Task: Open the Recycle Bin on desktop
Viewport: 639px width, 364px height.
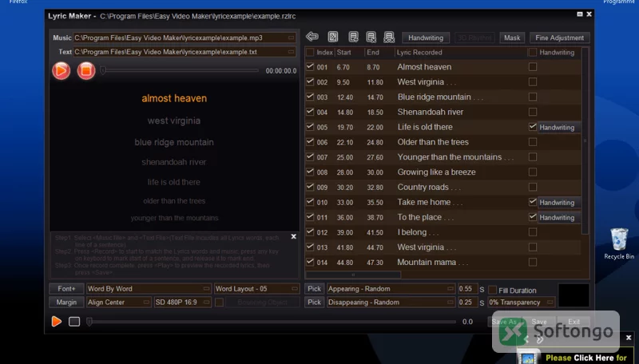Action: coord(619,243)
